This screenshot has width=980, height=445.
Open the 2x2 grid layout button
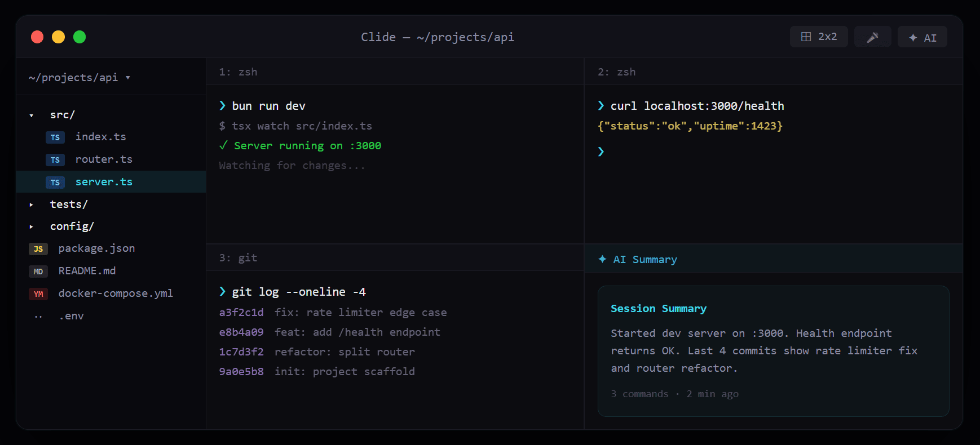[x=819, y=37]
